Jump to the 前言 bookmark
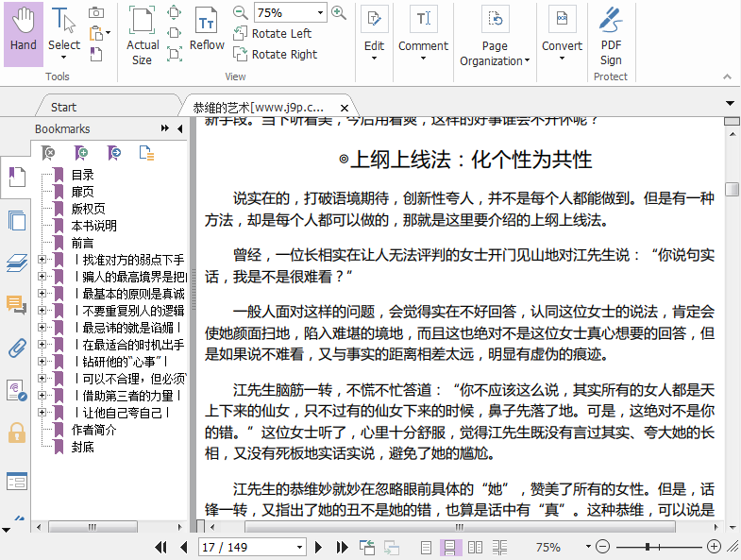 (83, 243)
